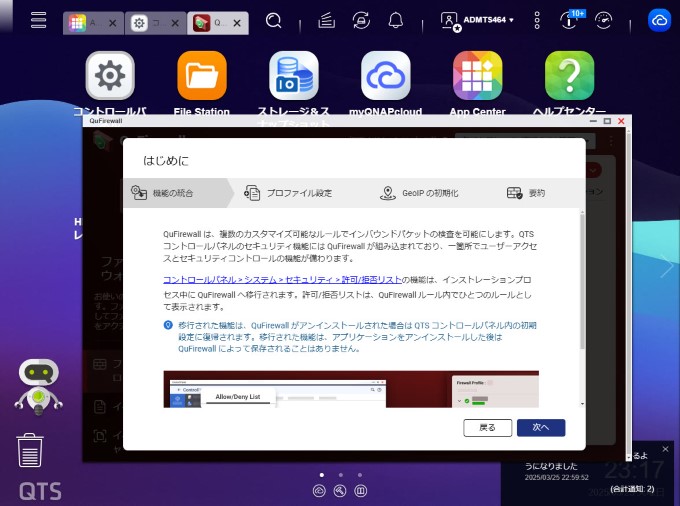The width and height of the screenshot is (680, 506).
Task: Select the 機能の統合 wizard step
Action: coord(178,193)
